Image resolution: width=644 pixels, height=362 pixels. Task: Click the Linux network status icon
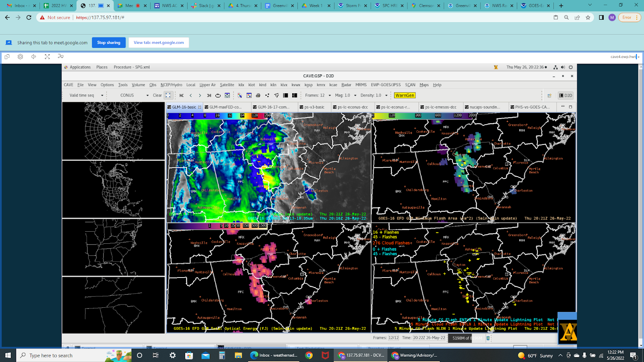pyautogui.click(x=555, y=67)
